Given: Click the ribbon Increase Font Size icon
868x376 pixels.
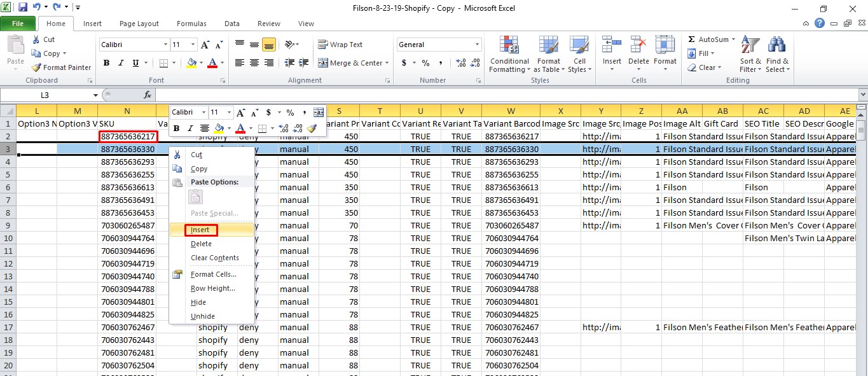Looking at the screenshot, I should tap(205, 45).
